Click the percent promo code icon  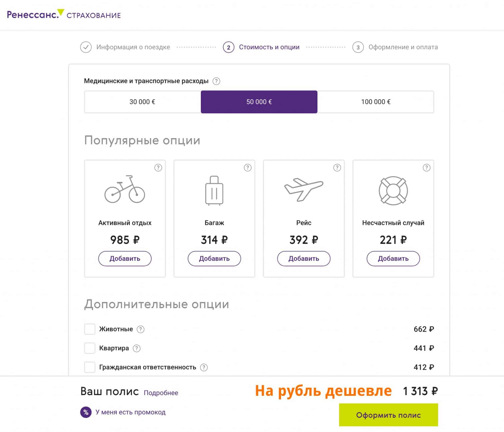[86, 412]
